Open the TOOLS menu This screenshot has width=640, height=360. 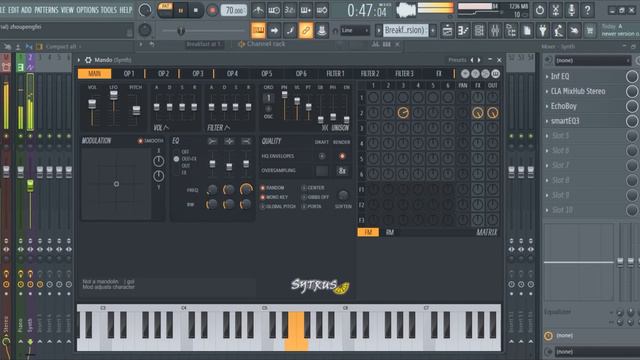(109, 10)
